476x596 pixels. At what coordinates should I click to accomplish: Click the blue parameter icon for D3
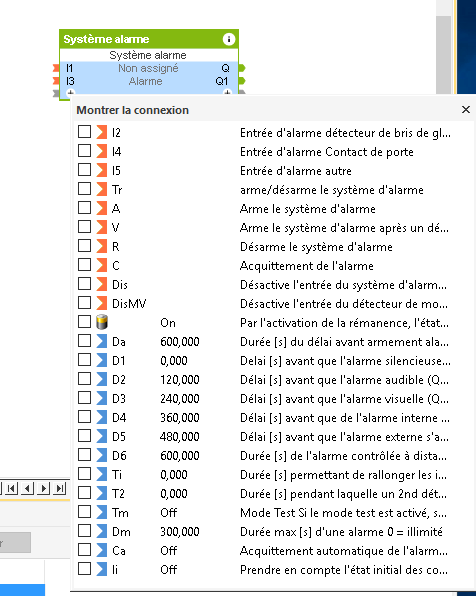coord(102,398)
